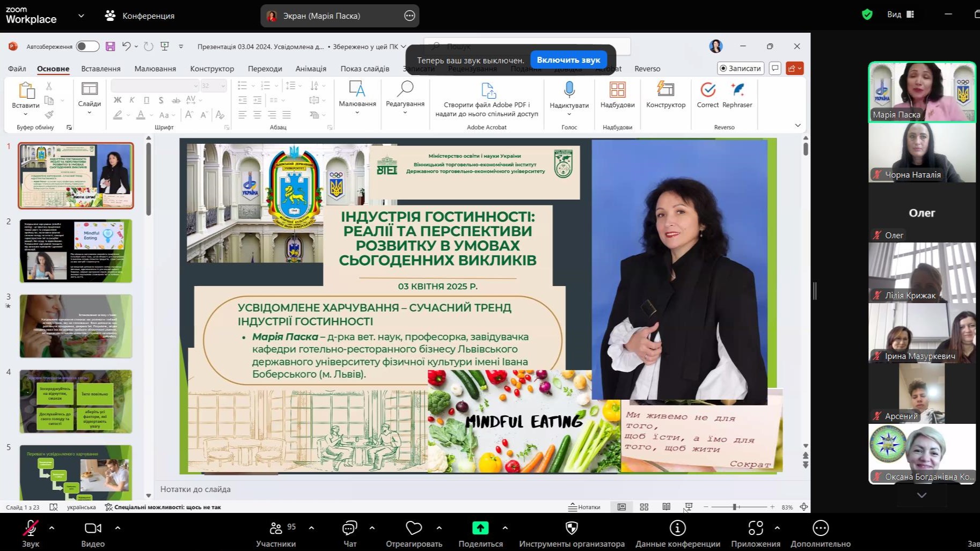Select slide 2 thumbnail in the panel
The width and height of the screenshot is (980, 551).
pyautogui.click(x=76, y=251)
